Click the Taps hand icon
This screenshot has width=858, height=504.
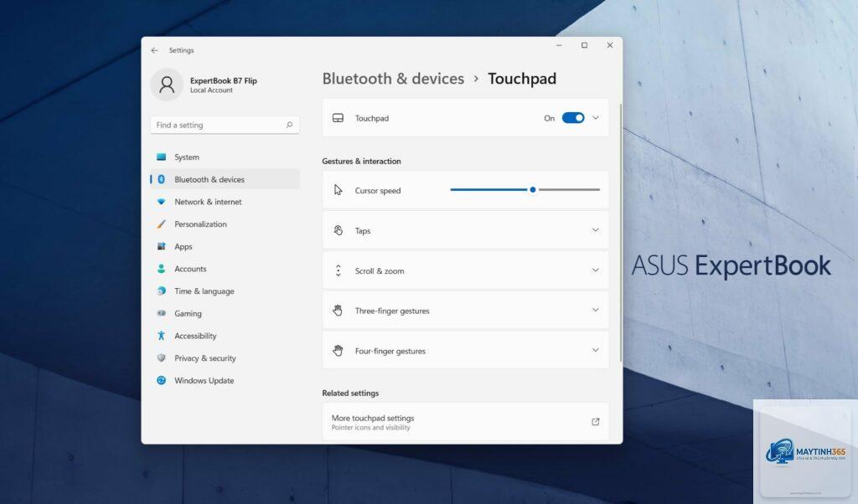pyautogui.click(x=339, y=231)
